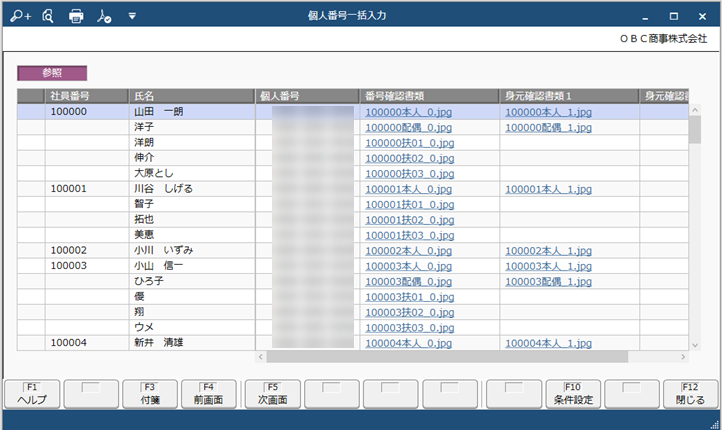Open the link 100001扶02_0.jpg
Screen dimensions: 722x430
(x=409, y=220)
